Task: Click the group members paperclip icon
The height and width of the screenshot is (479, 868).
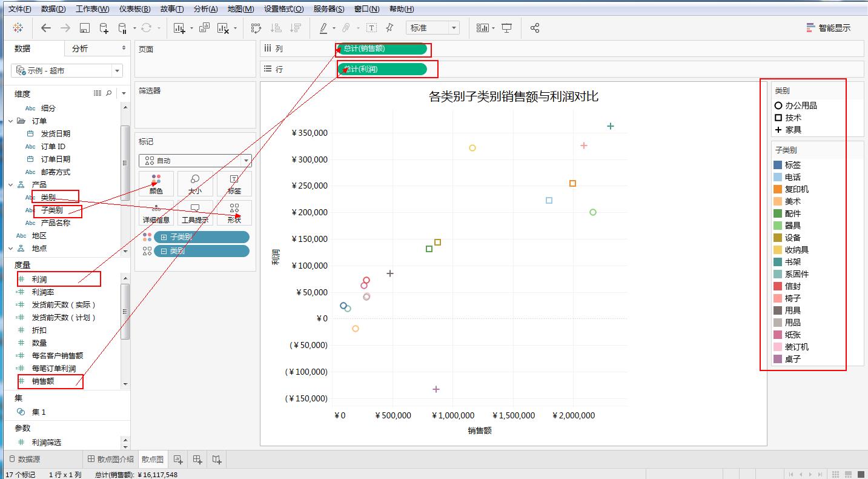Action: click(346, 28)
